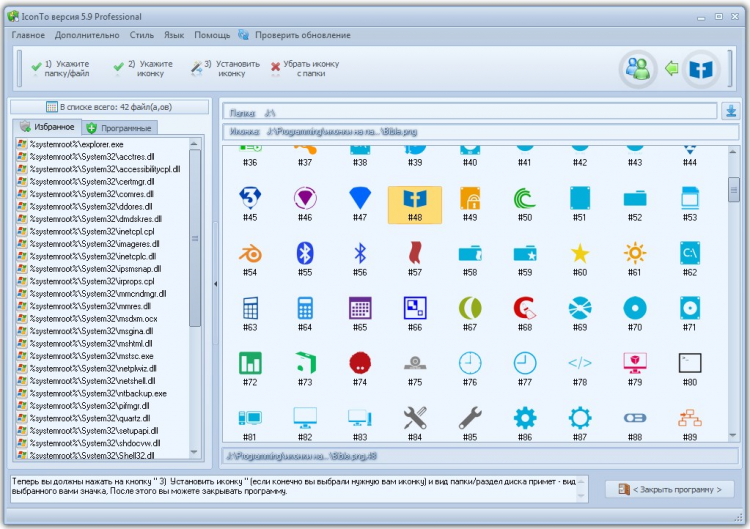
Task: Click the Папка path field
Action: pos(470,113)
